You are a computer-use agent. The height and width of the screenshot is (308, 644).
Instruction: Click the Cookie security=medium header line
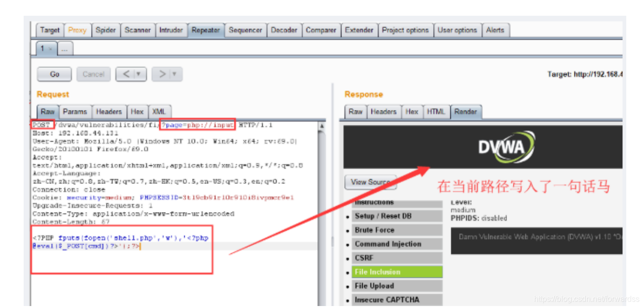tap(163, 197)
